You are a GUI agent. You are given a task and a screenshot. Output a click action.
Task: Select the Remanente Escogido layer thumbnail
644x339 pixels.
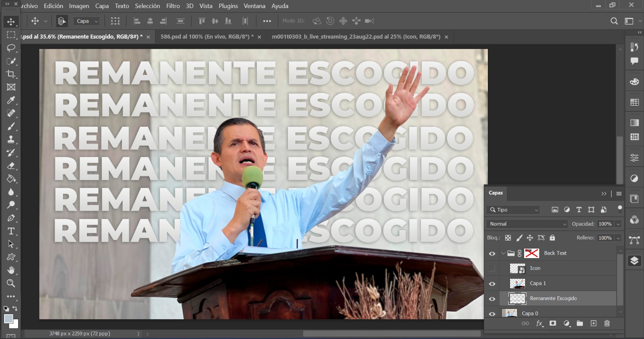click(517, 298)
